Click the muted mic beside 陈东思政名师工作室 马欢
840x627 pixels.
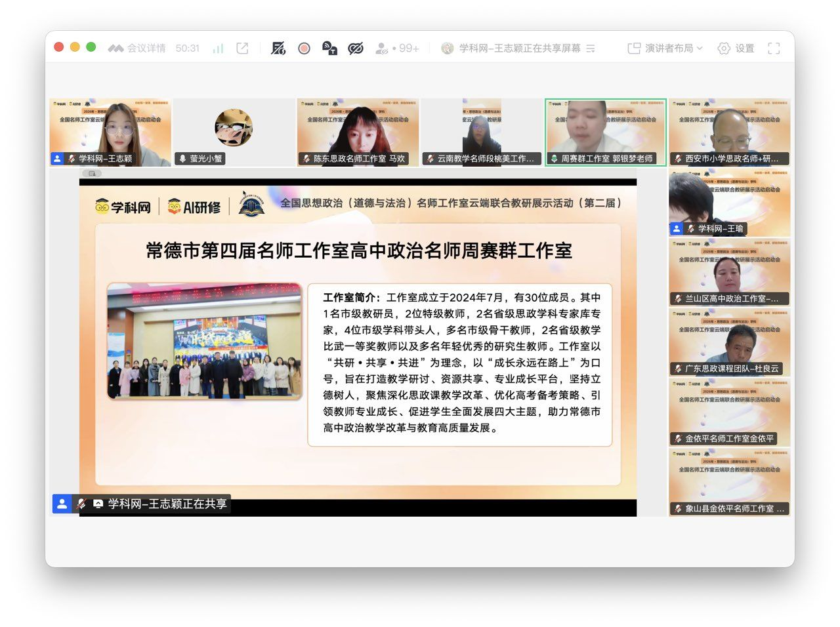click(306, 159)
